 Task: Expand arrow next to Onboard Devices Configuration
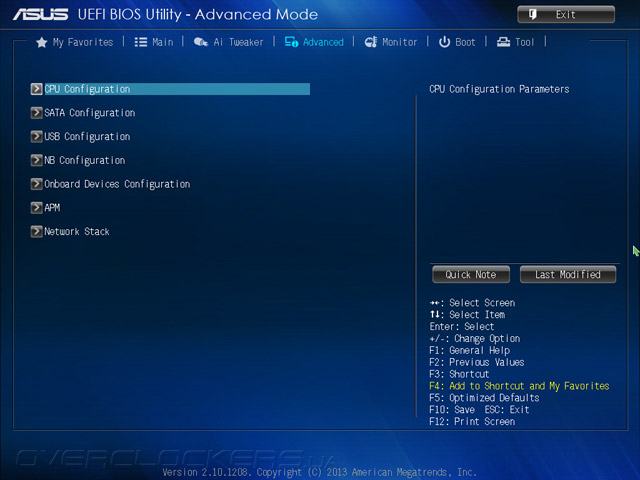[x=36, y=184]
